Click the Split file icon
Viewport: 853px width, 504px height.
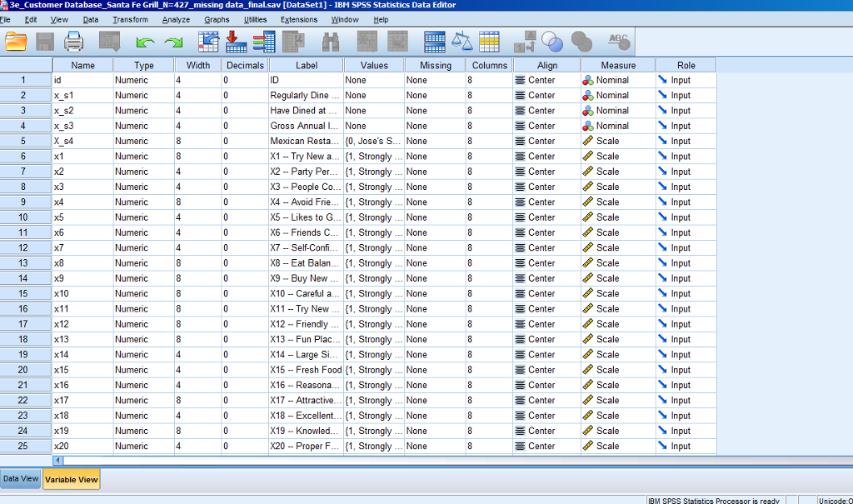(434, 42)
